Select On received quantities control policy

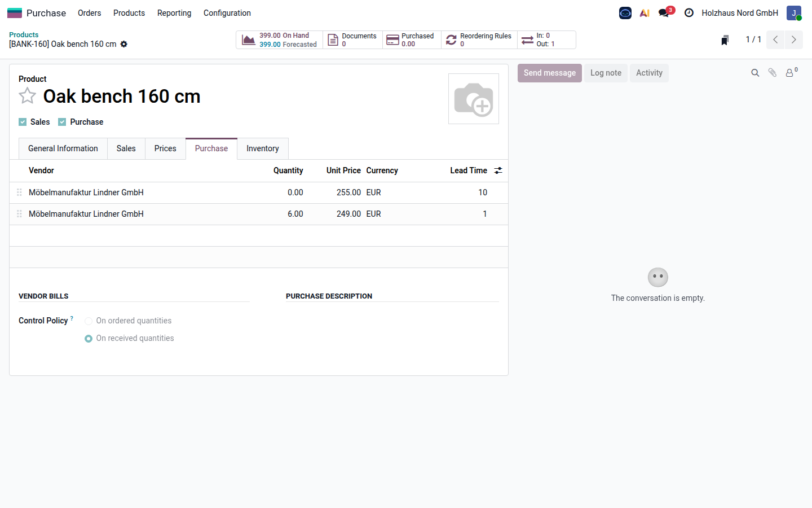tap(89, 339)
